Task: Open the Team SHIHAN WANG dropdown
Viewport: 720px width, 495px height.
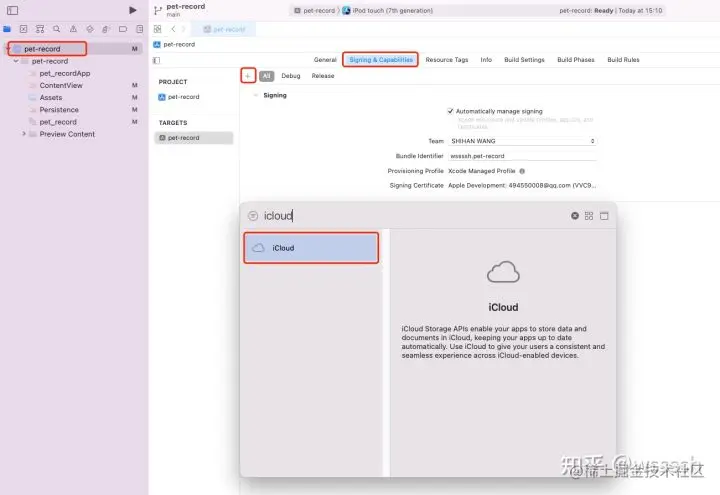Action: tap(523, 141)
